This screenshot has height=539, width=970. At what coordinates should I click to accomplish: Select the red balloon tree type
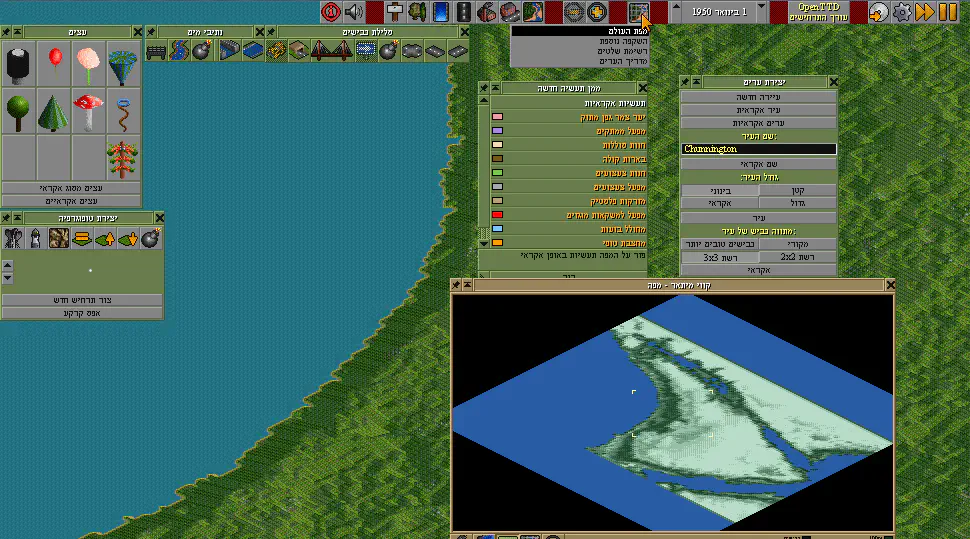[x=54, y=62]
